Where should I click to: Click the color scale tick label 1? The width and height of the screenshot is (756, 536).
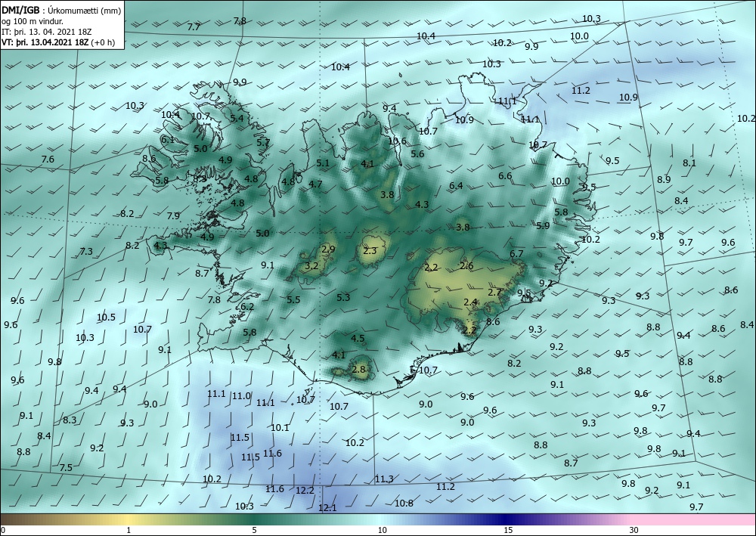(x=129, y=530)
